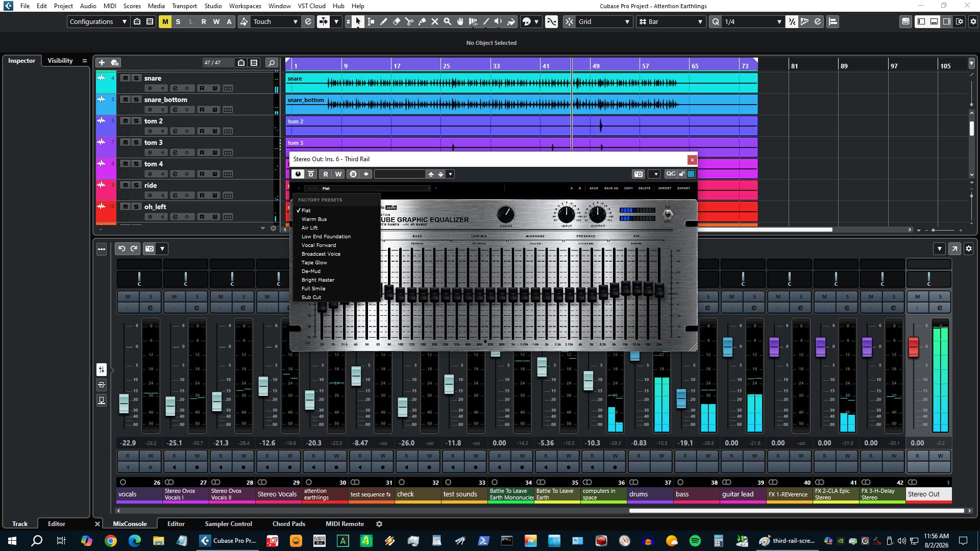Image resolution: width=980 pixels, height=551 pixels.
Task: Open QC quick controls in plugin window
Action: click(x=671, y=174)
